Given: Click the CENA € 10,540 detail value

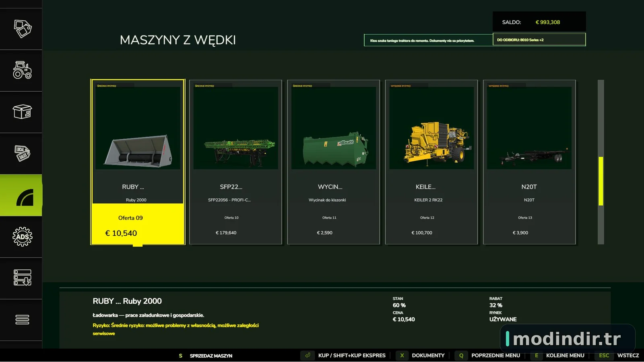Looking at the screenshot, I should click(x=404, y=319).
